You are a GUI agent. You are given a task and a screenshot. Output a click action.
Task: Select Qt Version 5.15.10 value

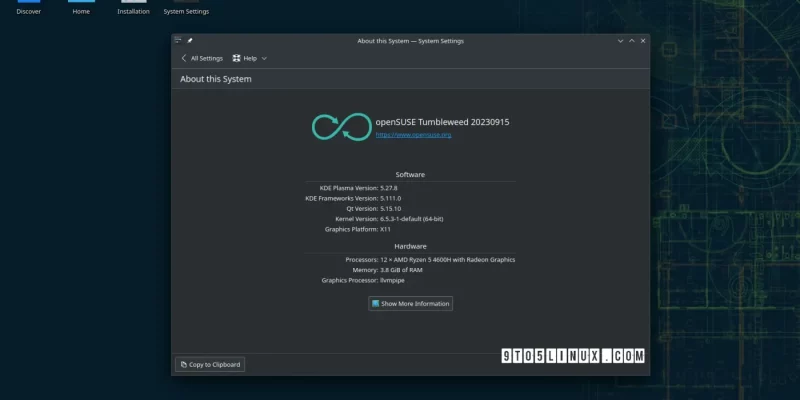(x=391, y=209)
